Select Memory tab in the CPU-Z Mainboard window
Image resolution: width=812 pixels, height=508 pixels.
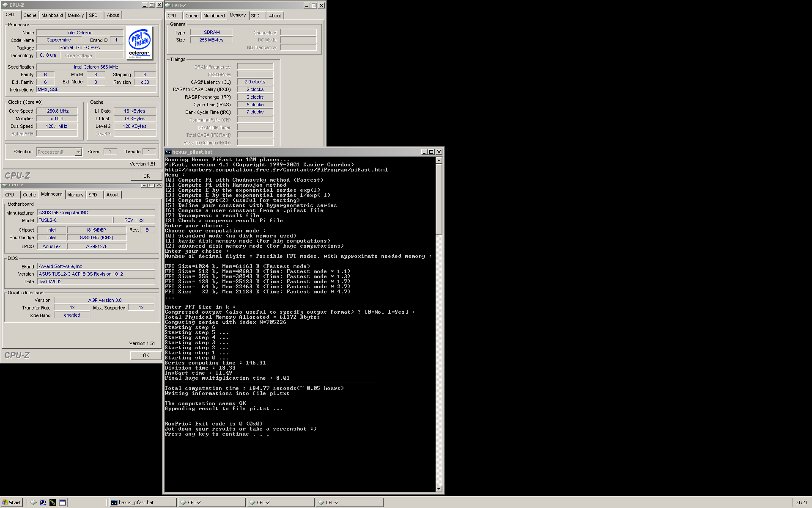point(75,195)
